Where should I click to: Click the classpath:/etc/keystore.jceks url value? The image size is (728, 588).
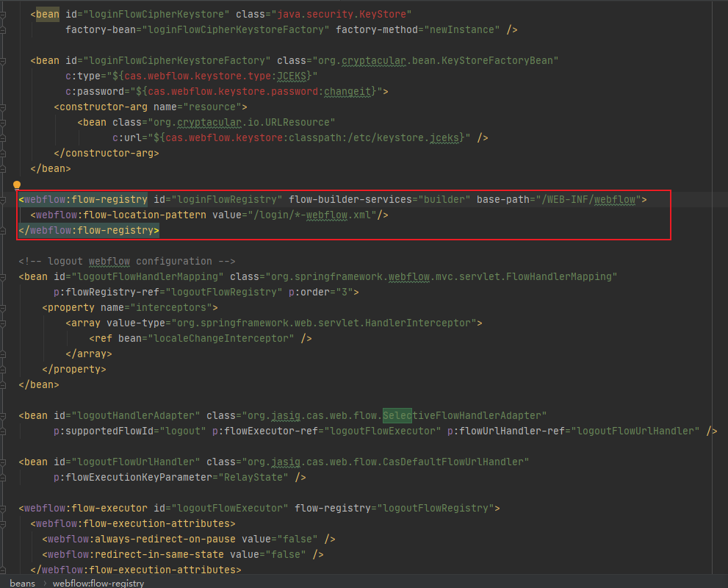pyautogui.click(x=374, y=138)
